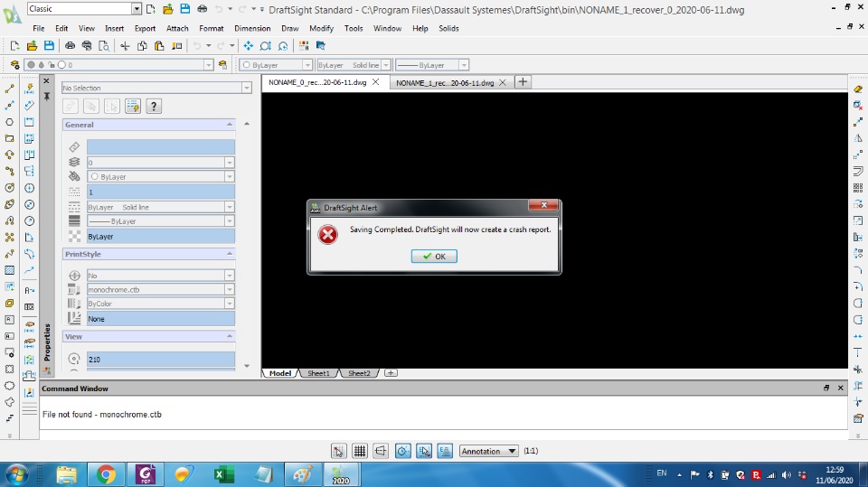The height and width of the screenshot is (487, 868).
Task: Open Excel from the taskbar
Action: point(223,475)
